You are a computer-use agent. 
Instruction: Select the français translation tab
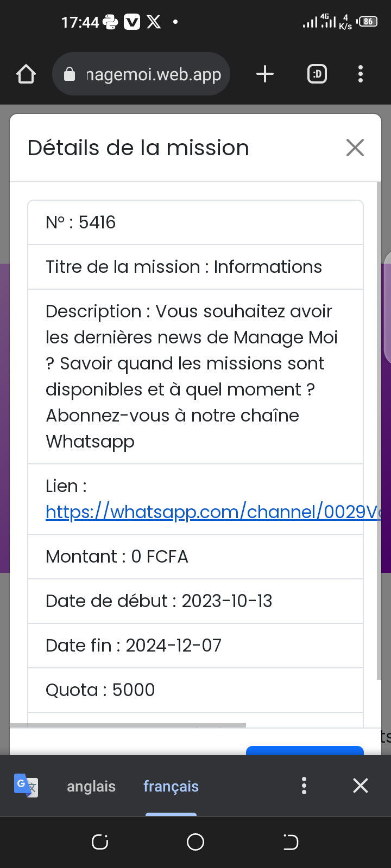pyautogui.click(x=171, y=786)
